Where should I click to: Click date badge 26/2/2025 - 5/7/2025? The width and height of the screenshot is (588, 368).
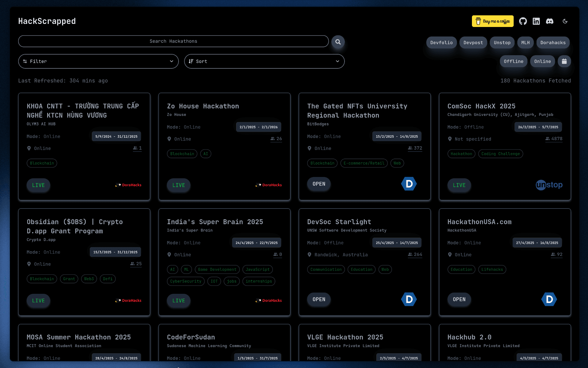click(x=538, y=127)
